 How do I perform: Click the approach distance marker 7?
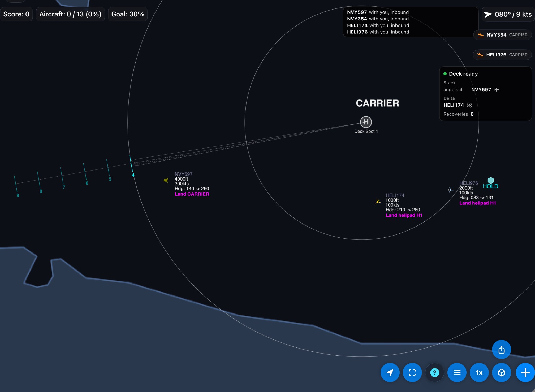click(x=64, y=187)
